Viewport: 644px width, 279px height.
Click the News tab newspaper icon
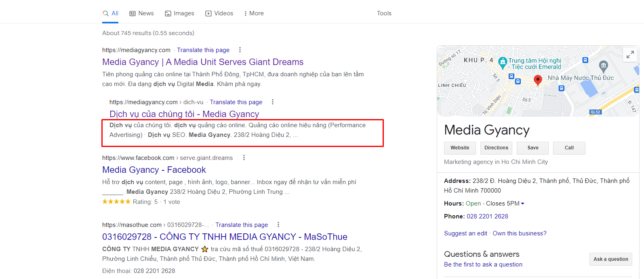[133, 13]
